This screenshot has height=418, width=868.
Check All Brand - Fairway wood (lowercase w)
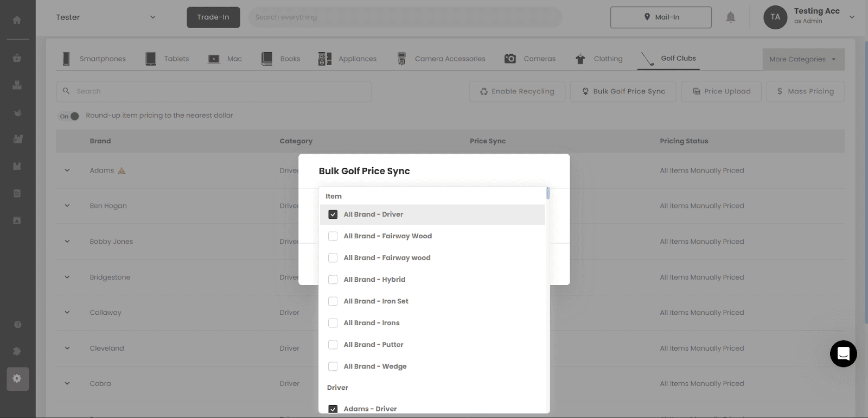[x=333, y=258]
